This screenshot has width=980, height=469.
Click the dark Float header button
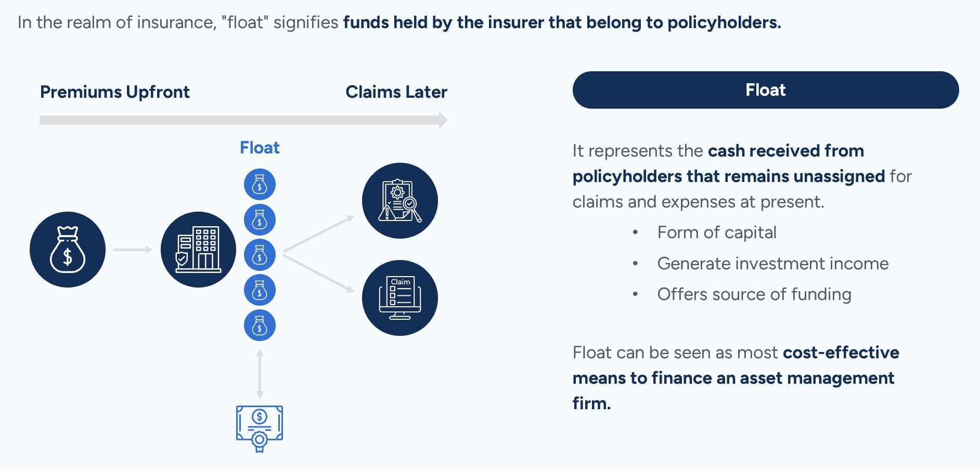point(765,90)
